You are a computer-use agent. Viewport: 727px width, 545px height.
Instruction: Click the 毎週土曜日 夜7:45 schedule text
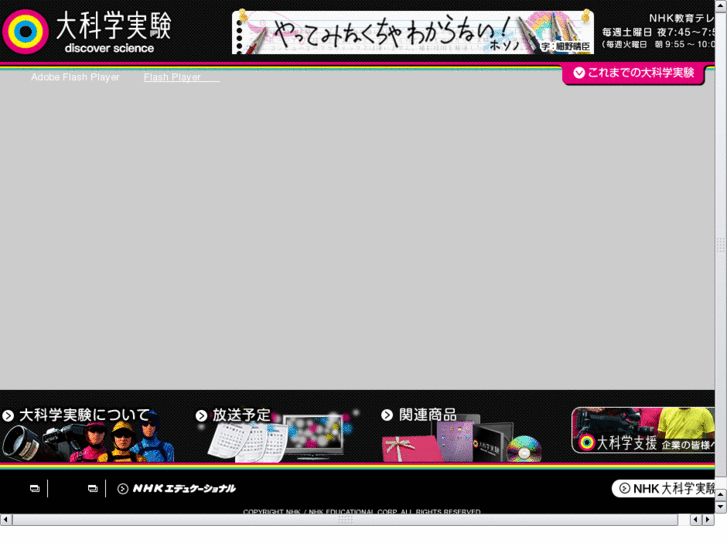(x=658, y=32)
